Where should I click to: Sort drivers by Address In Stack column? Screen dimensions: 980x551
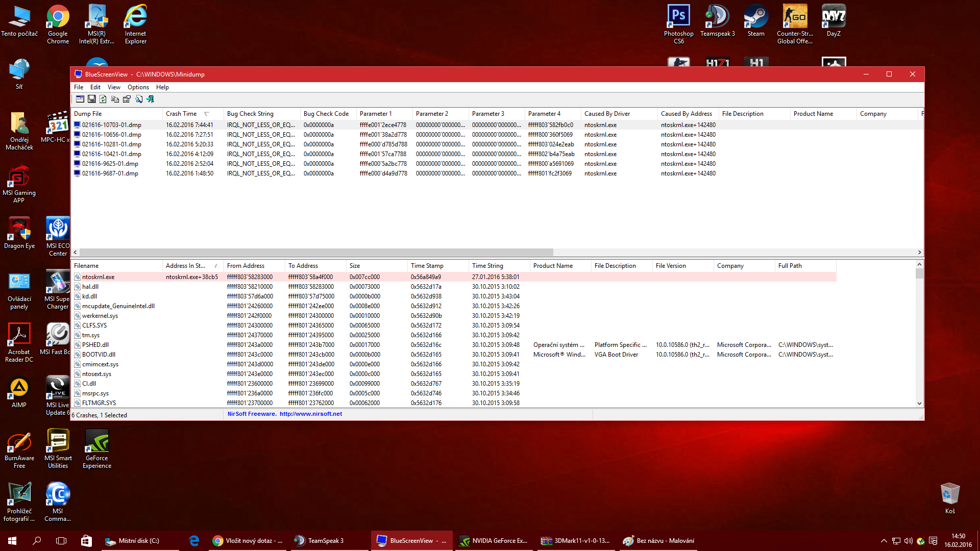pyautogui.click(x=185, y=266)
